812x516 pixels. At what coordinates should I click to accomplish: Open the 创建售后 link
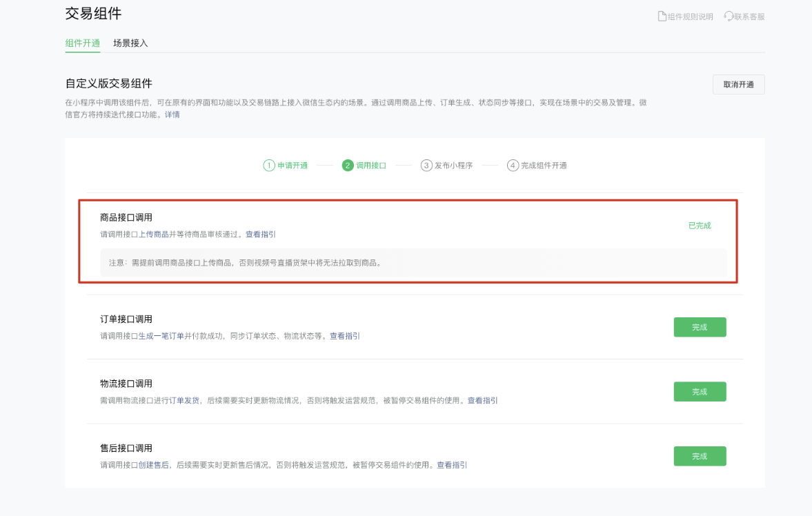click(154, 465)
